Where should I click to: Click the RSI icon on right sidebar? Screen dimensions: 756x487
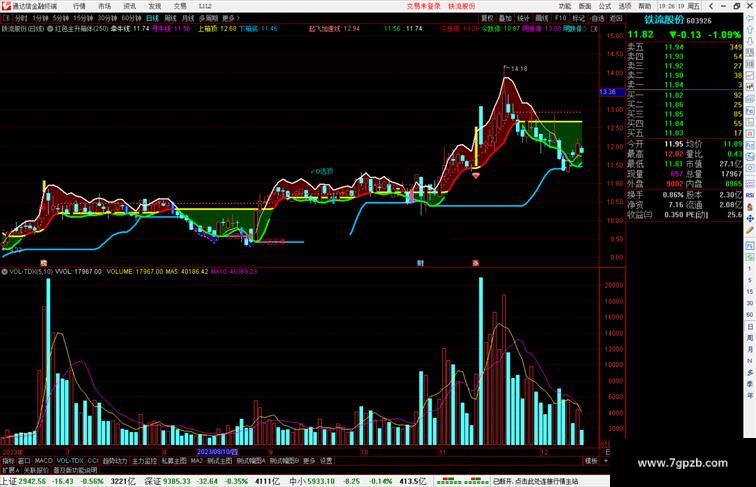click(750, 195)
